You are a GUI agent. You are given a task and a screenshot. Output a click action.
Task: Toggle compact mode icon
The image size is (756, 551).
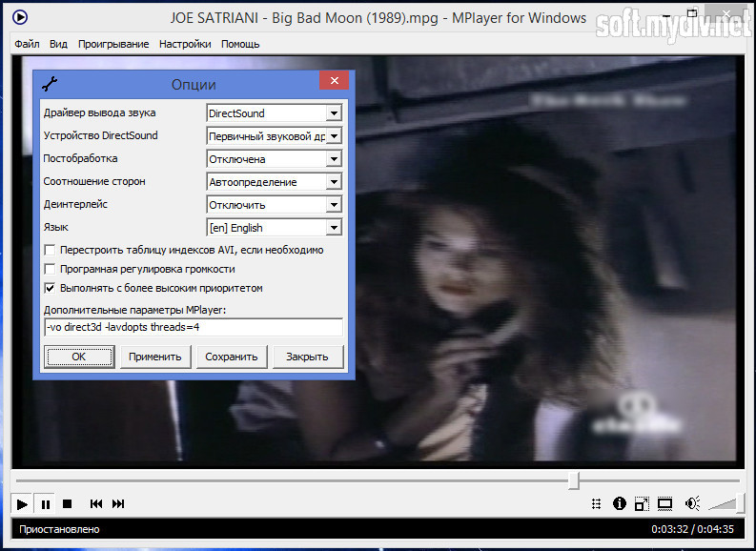click(x=642, y=503)
